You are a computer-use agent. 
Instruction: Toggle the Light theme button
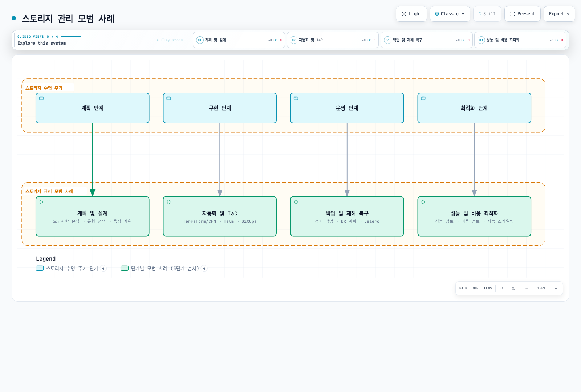[411, 14]
